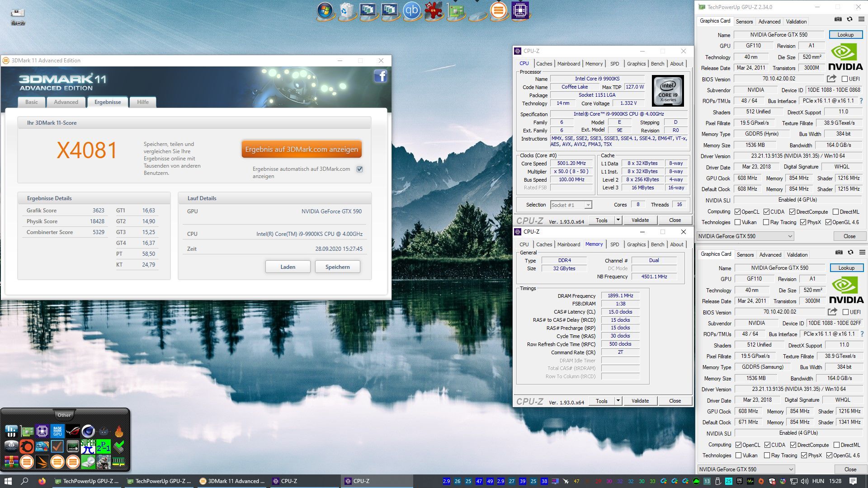Launch WinRAR books icon in Other panel

[x=11, y=462]
